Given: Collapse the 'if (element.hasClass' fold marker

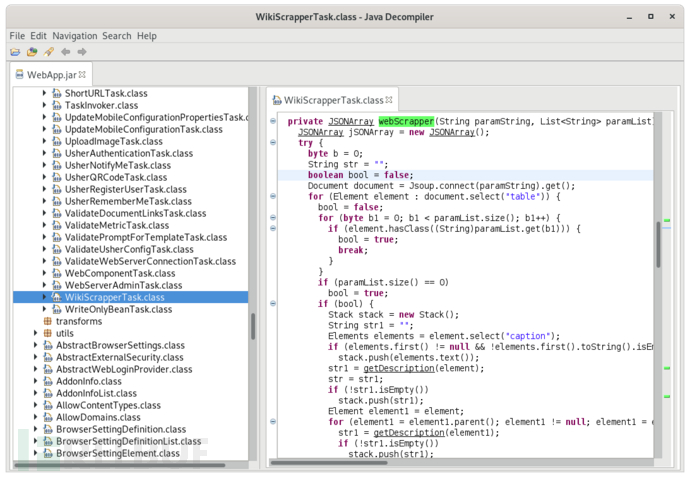Looking at the screenshot, I should pyautogui.click(x=273, y=228).
